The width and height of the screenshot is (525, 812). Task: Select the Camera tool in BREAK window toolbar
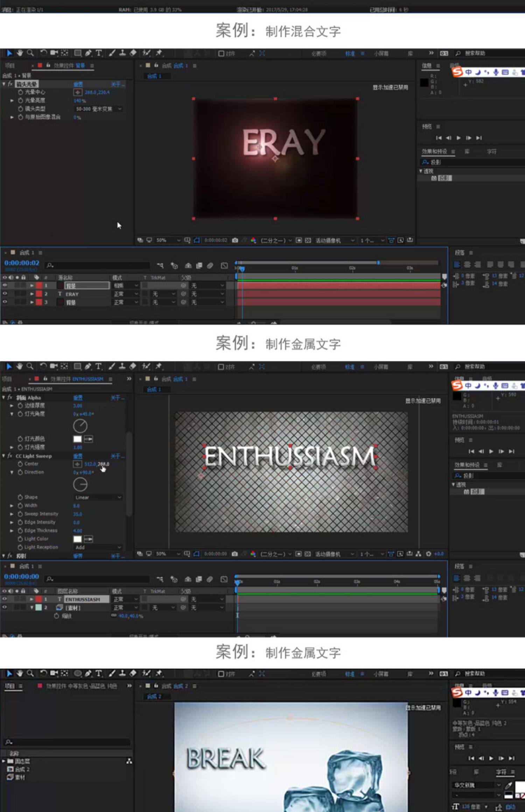[54, 673]
